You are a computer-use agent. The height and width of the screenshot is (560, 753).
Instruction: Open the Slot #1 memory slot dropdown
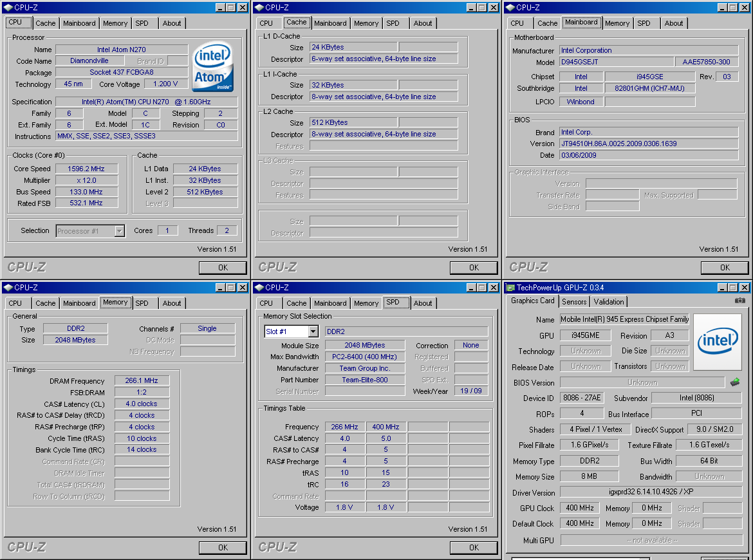313,331
